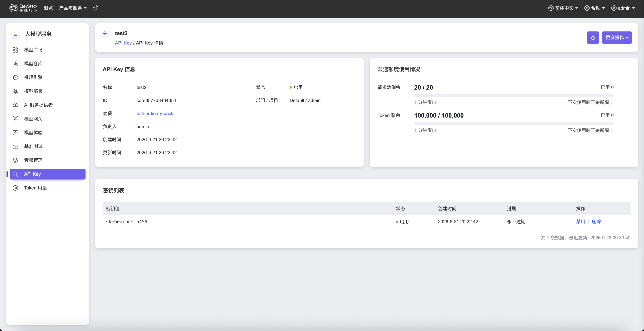Click the 过期 column header
Image resolution: width=644 pixels, height=331 pixels.
(x=511, y=208)
